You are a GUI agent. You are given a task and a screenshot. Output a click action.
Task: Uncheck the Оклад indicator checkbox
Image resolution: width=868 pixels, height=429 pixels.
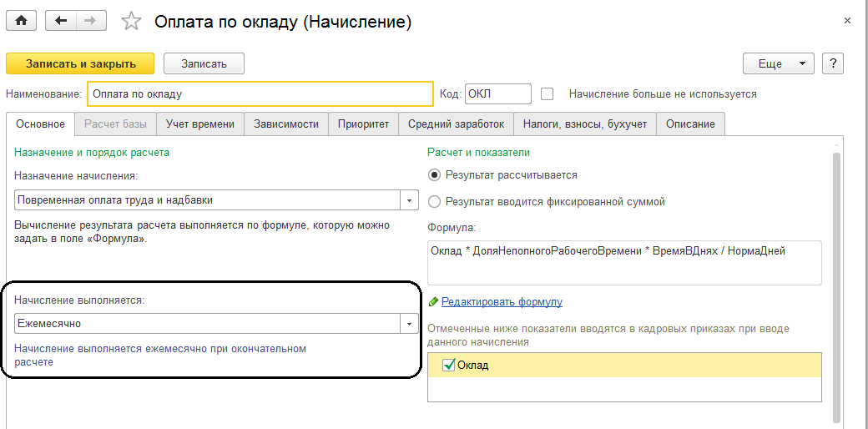tap(449, 365)
